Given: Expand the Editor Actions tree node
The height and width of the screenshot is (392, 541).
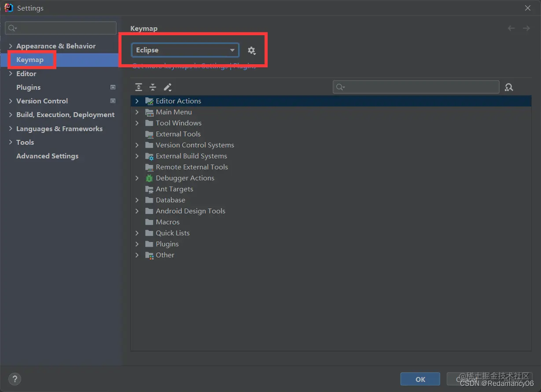Looking at the screenshot, I should point(137,101).
